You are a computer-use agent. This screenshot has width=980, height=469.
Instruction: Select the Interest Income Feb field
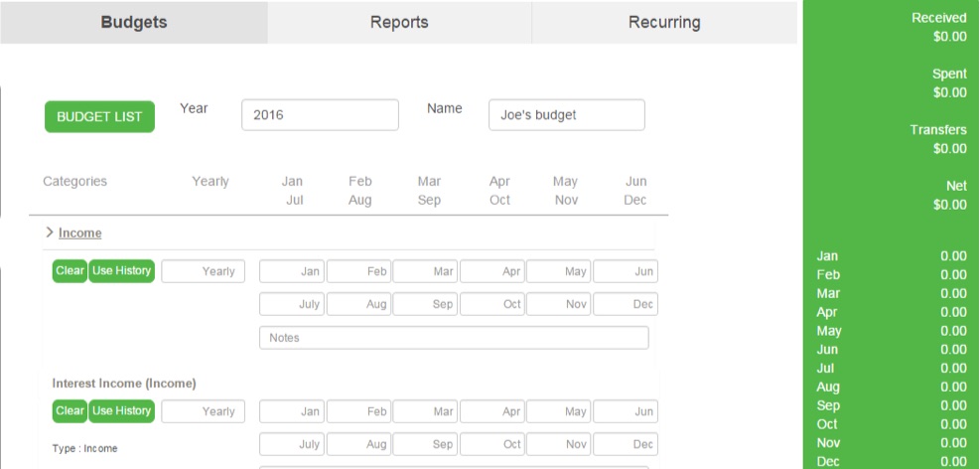coord(358,411)
